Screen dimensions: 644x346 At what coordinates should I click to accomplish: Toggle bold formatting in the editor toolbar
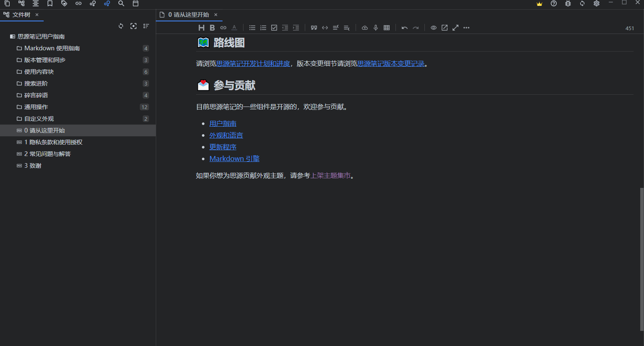[x=212, y=28]
